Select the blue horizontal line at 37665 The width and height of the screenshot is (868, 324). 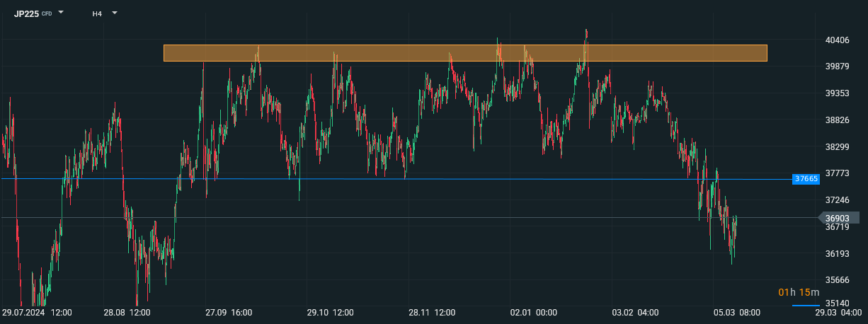pos(396,179)
